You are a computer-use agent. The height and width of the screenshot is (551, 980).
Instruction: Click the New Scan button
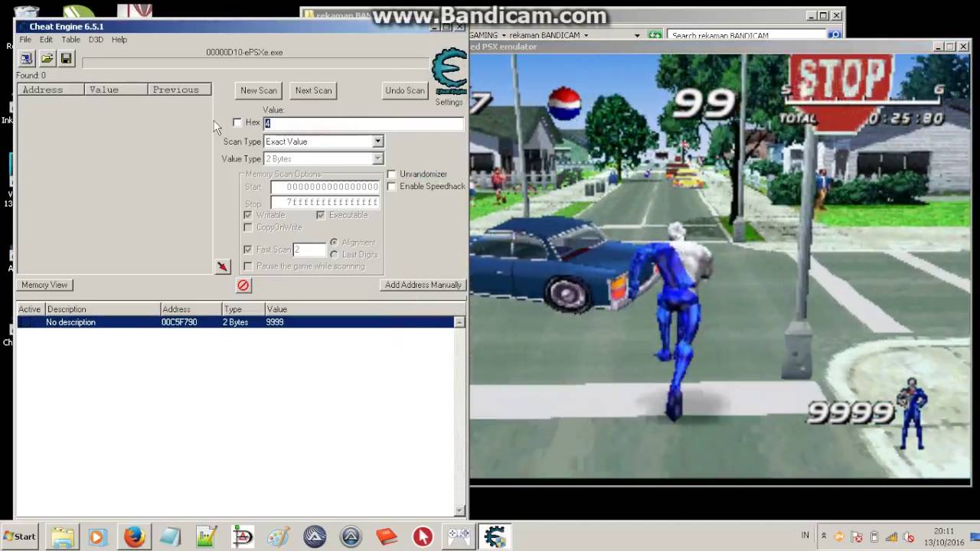259,90
